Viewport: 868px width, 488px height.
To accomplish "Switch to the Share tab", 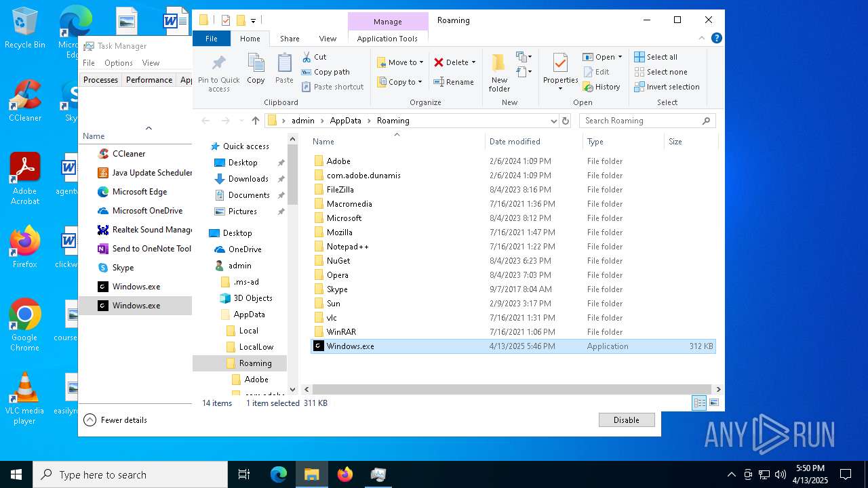I will tap(290, 39).
